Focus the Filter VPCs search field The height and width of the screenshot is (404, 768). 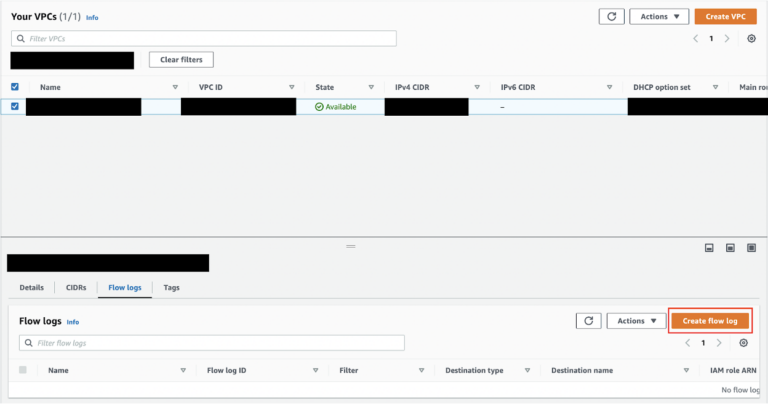tap(204, 38)
